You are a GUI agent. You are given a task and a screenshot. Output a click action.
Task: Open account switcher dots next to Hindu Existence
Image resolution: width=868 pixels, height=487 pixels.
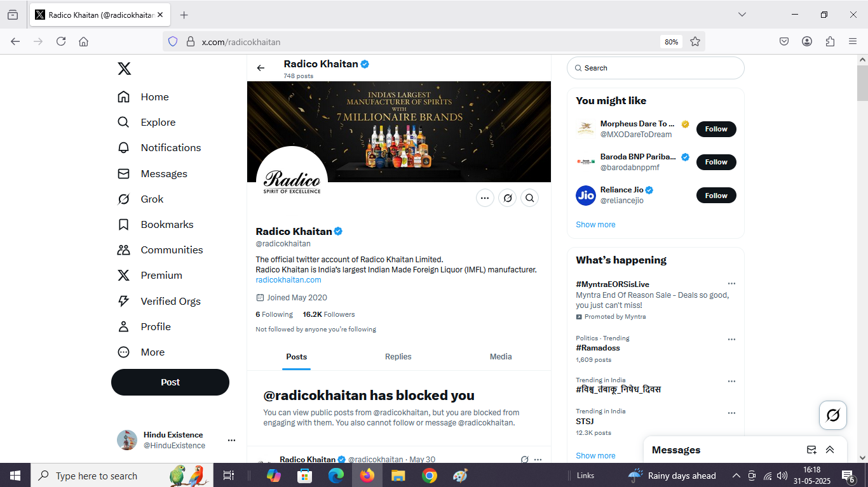click(231, 440)
